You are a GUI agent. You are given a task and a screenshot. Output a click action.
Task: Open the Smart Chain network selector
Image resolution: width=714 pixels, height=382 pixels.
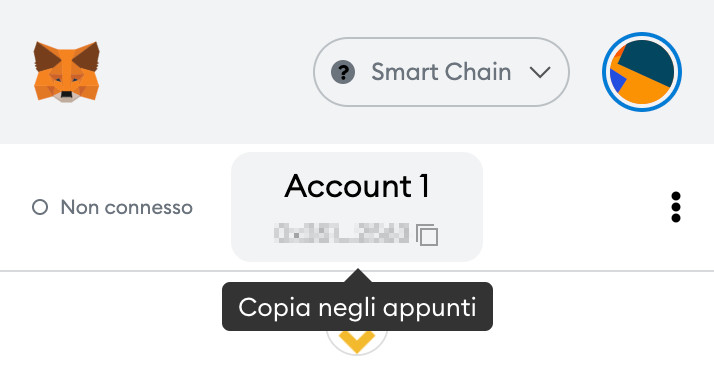(x=441, y=72)
